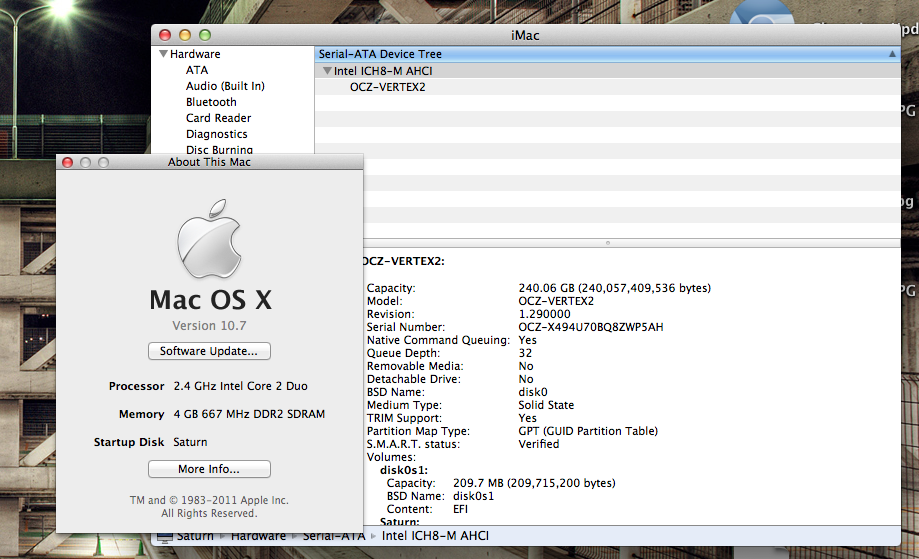Viewport: 919px width, 559px height.
Task: Click the Serial-ATA Device Tree column header
Action: (607, 54)
